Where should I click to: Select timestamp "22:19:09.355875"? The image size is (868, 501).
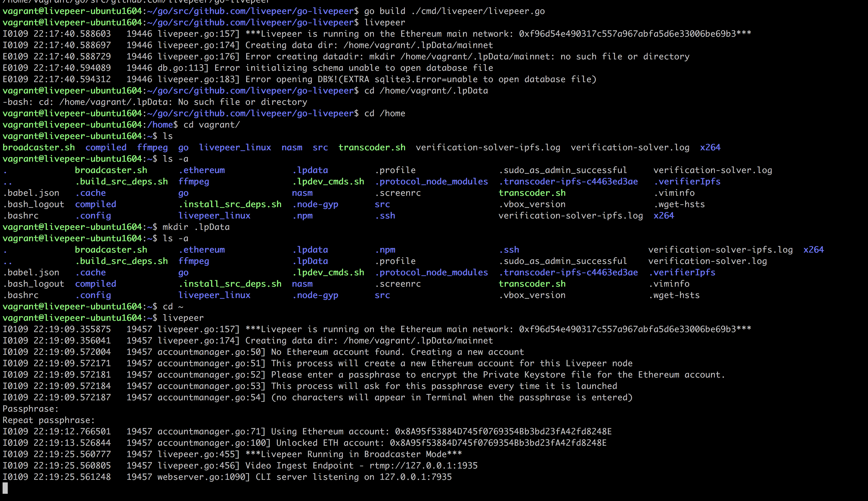[x=72, y=329]
